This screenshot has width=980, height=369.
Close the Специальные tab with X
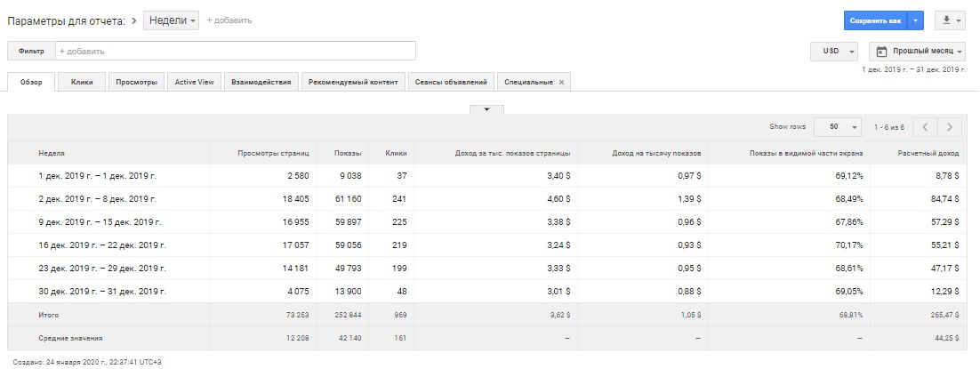(x=561, y=82)
